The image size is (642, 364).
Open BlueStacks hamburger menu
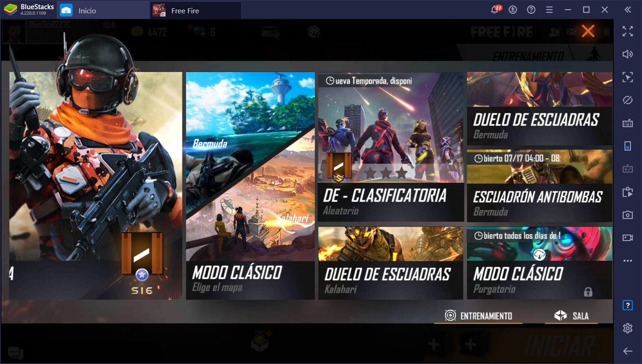[x=549, y=10]
